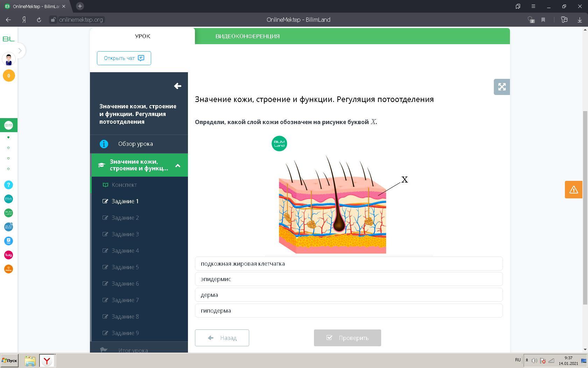Screen dimensions: 588x368
Task: Choose answer "гиподерма"
Action: point(349,311)
